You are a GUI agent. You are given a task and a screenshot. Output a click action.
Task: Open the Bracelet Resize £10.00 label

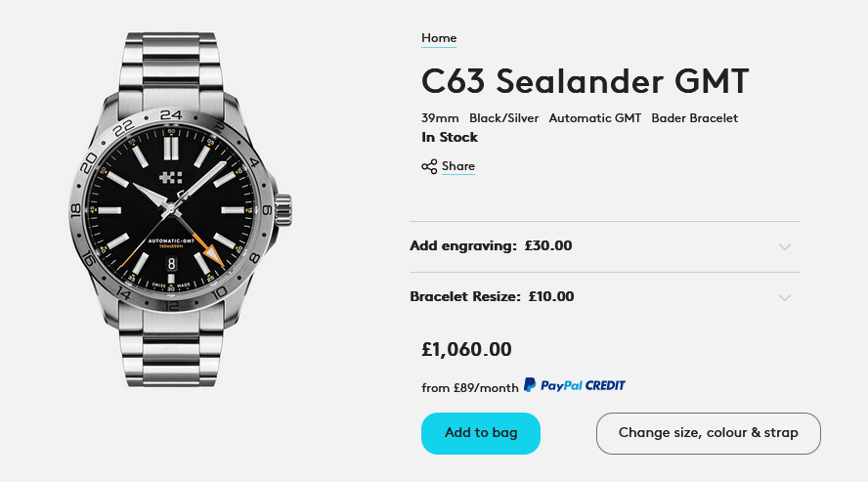(x=492, y=296)
